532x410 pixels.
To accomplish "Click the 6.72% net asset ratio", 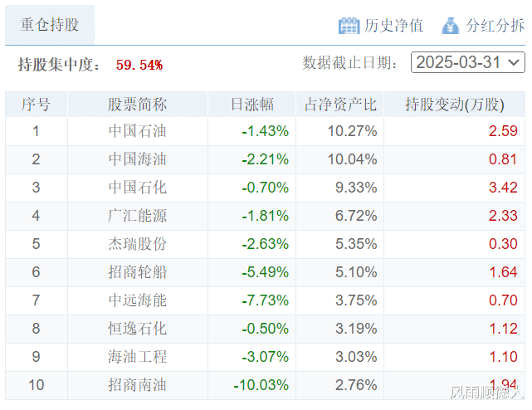I will (356, 216).
